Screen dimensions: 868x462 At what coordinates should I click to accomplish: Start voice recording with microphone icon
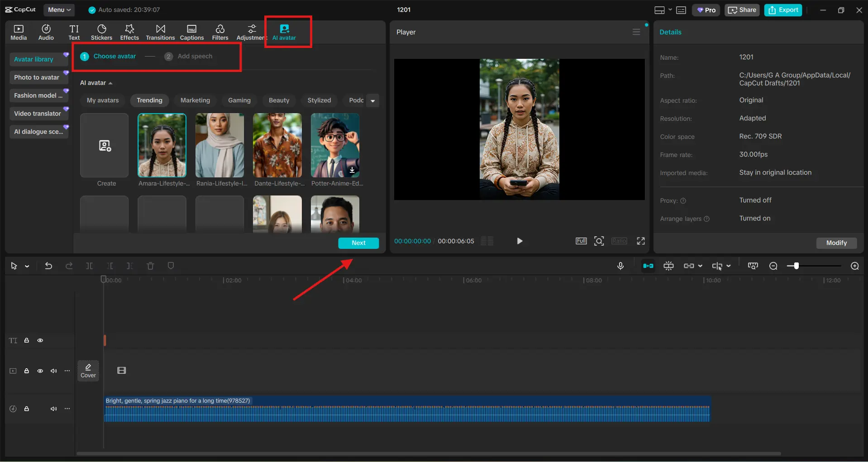pos(620,266)
